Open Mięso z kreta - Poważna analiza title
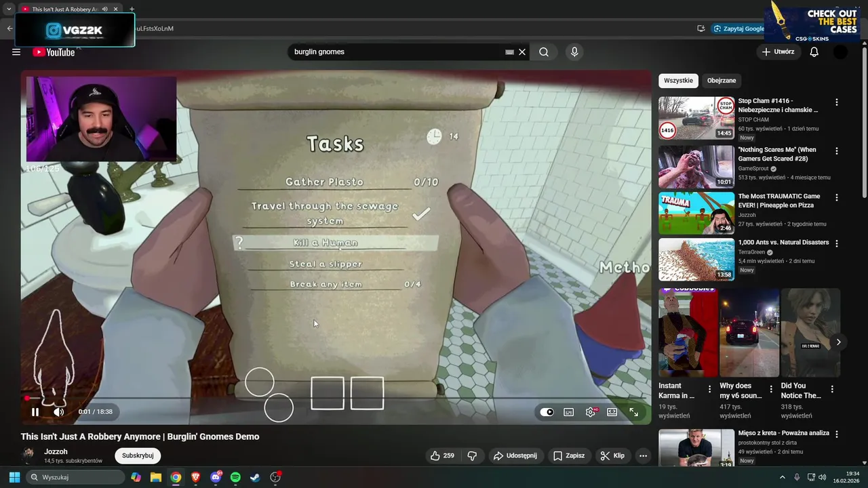The image size is (868, 488). point(784,433)
